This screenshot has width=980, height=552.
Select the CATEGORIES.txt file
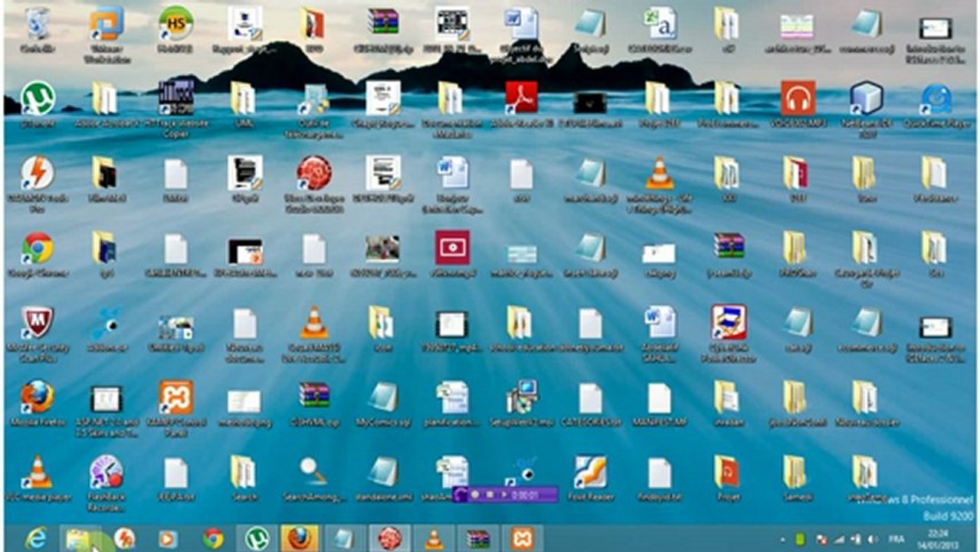tap(590, 397)
